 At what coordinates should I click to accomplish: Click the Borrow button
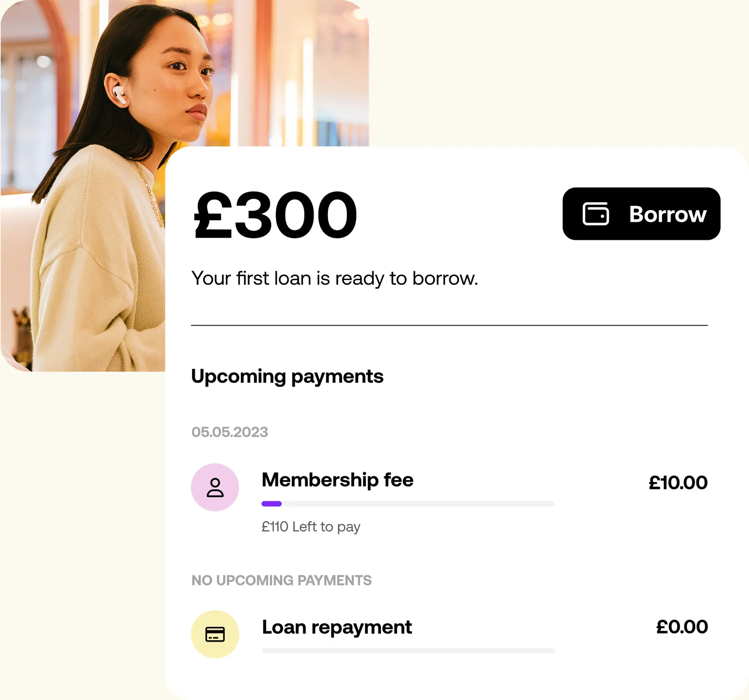[641, 213]
